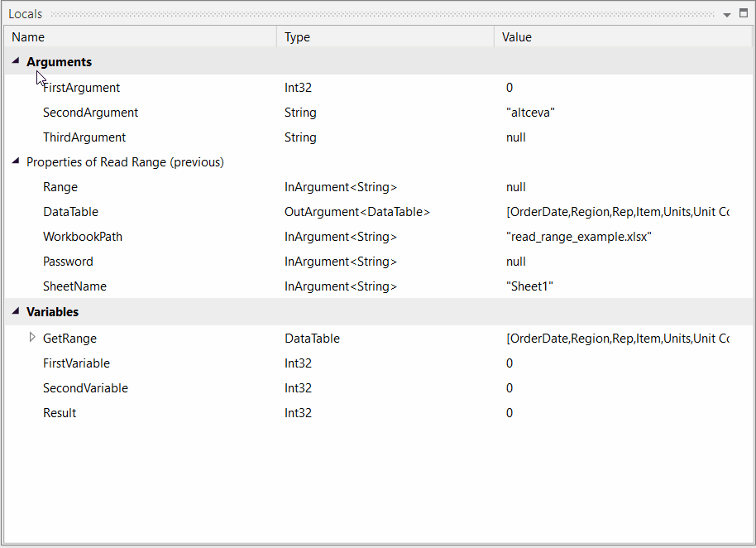This screenshot has width=756, height=548.
Task: Select the Result variable row
Action: pyautogui.click(x=379, y=413)
